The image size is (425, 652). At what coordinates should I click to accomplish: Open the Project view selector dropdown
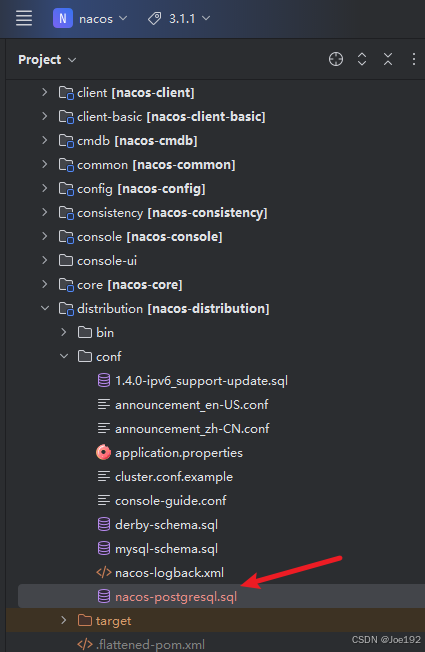click(x=47, y=60)
